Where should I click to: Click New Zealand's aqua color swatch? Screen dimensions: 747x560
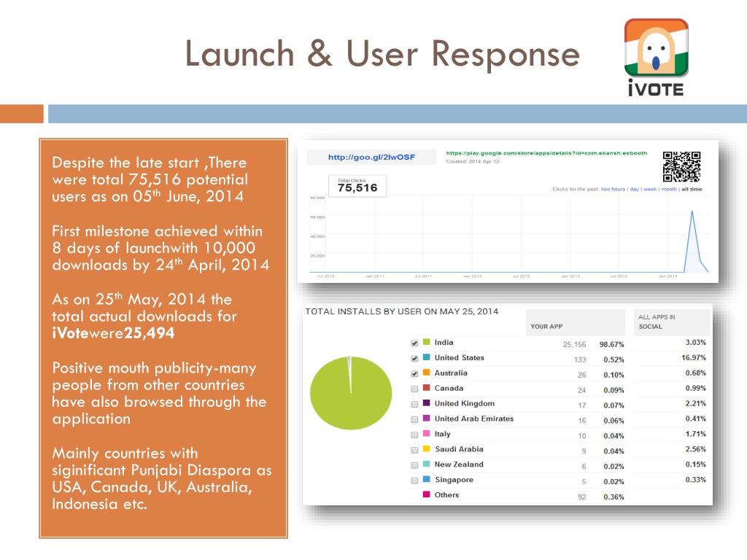(x=426, y=464)
